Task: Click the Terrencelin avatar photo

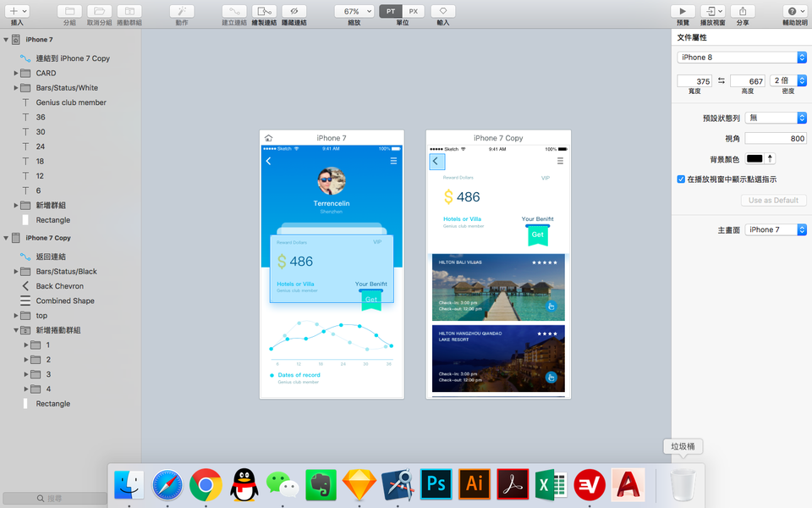Action: click(x=332, y=181)
